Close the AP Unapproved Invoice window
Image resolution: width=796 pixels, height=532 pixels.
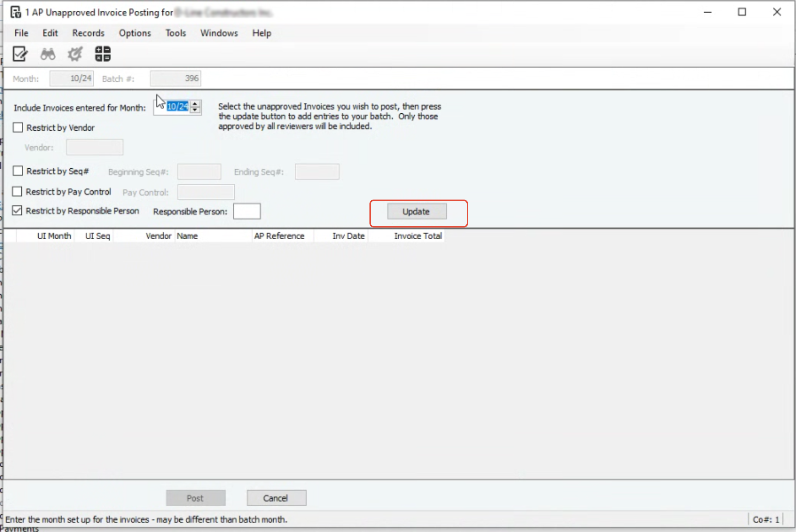[776, 12]
